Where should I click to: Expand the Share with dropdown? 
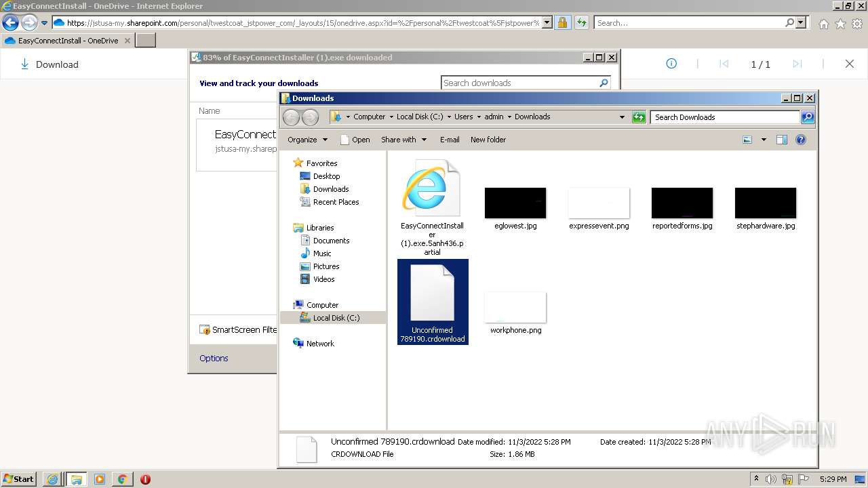click(x=404, y=140)
